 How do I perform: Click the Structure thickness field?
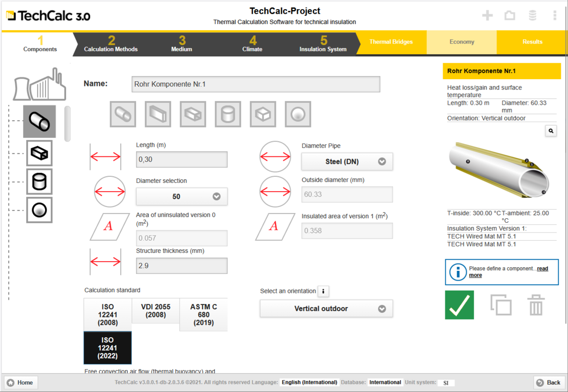click(x=182, y=266)
